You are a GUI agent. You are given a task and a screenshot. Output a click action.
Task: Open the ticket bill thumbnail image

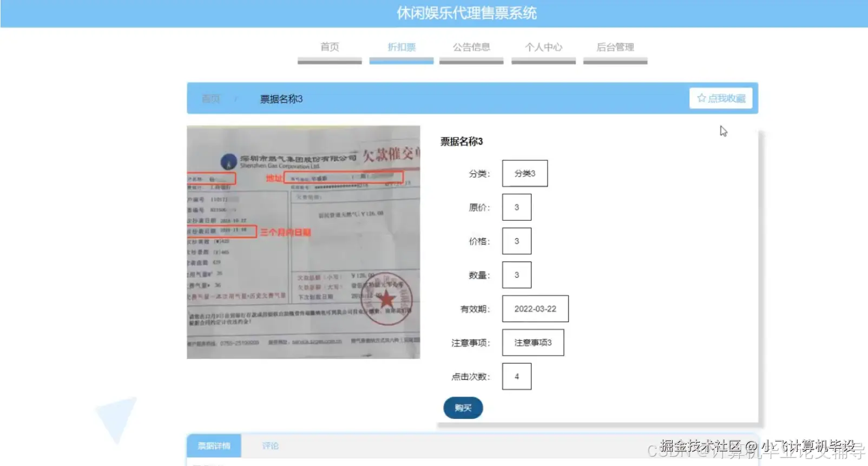coord(304,242)
